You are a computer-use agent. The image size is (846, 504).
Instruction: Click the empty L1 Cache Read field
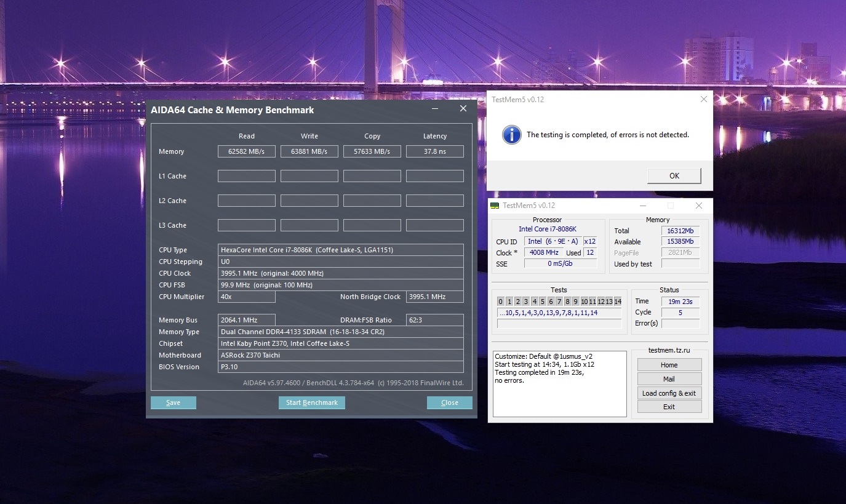247,176
